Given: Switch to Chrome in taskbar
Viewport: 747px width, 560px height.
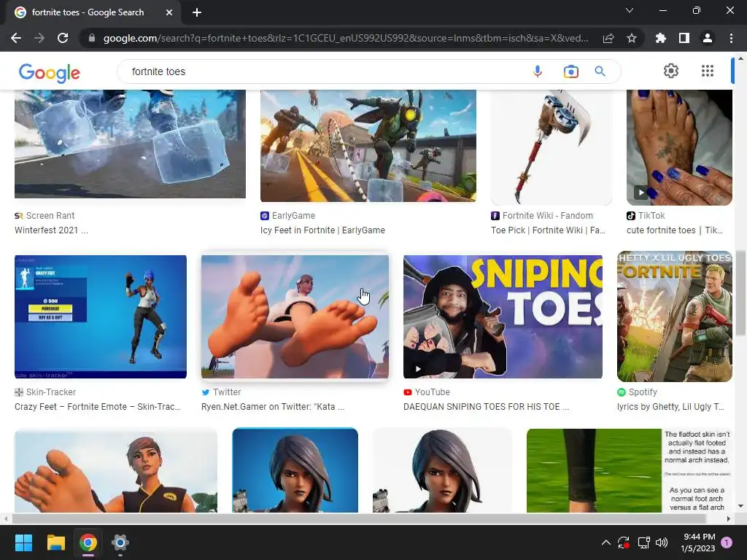Looking at the screenshot, I should coord(88,542).
